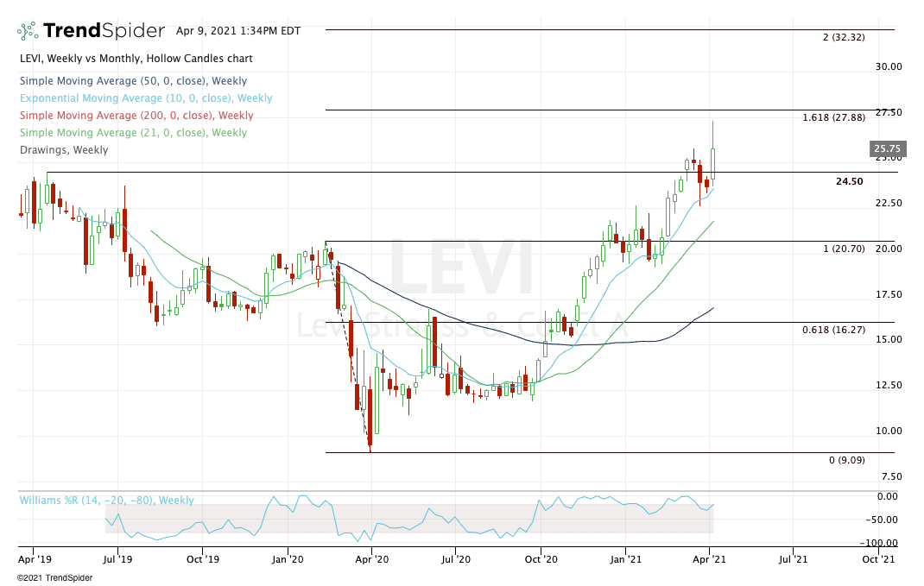The height and width of the screenshot is (586, 924).
Task: Click the 'Oct '20' date axis label
Action: click(541, 559)
